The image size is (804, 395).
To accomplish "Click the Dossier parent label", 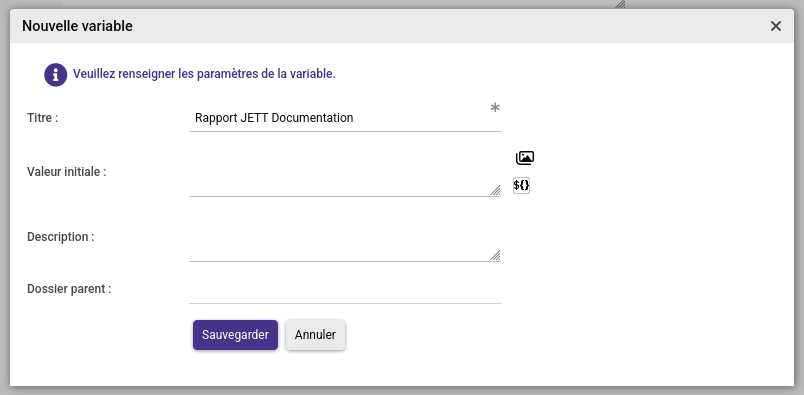I will (x=69, y=289).
